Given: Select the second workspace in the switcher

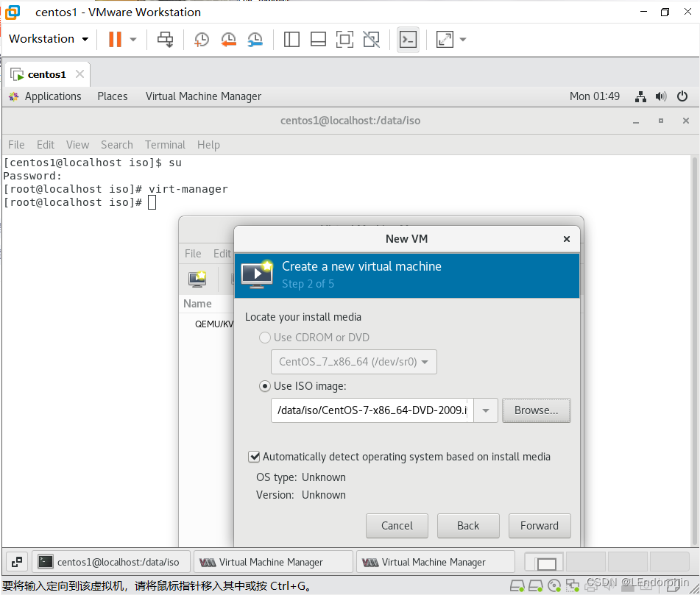Looking at the screenshot, I should click(x=585, y=562).
